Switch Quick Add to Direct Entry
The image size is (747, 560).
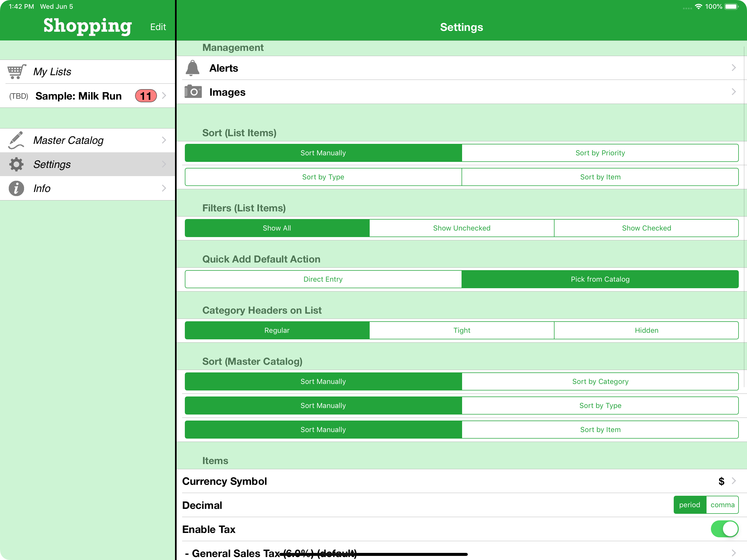[x=323, y=279]
